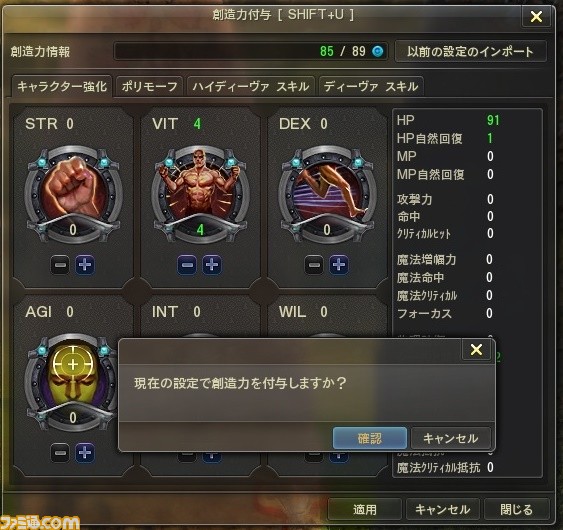
Task: Click the DEX running legs icon
Action: click(327, 190)
